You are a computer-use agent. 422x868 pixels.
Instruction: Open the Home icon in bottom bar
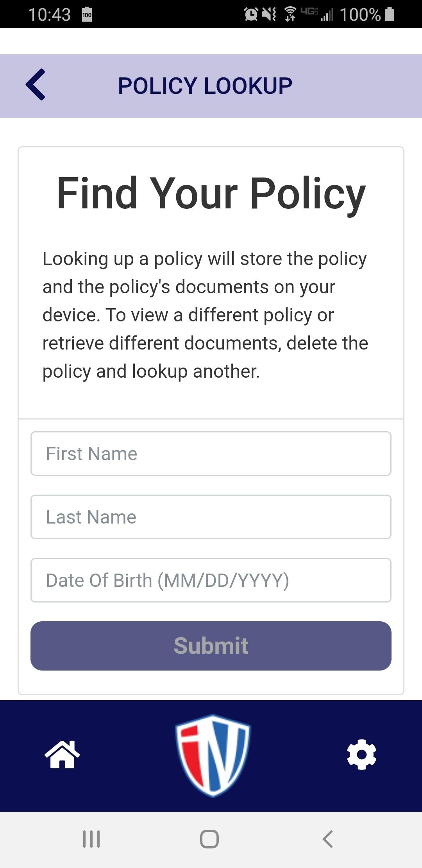[62, 754]
